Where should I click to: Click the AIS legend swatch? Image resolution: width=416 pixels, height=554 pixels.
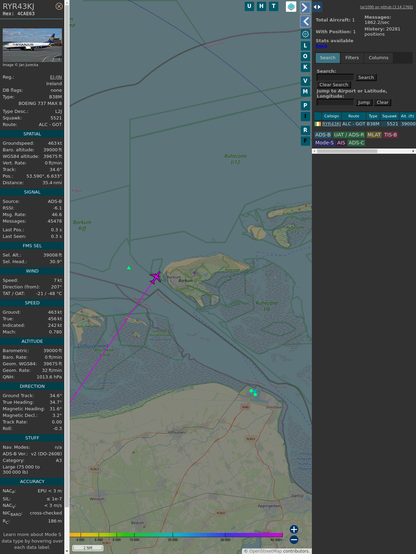coord(341,143)
